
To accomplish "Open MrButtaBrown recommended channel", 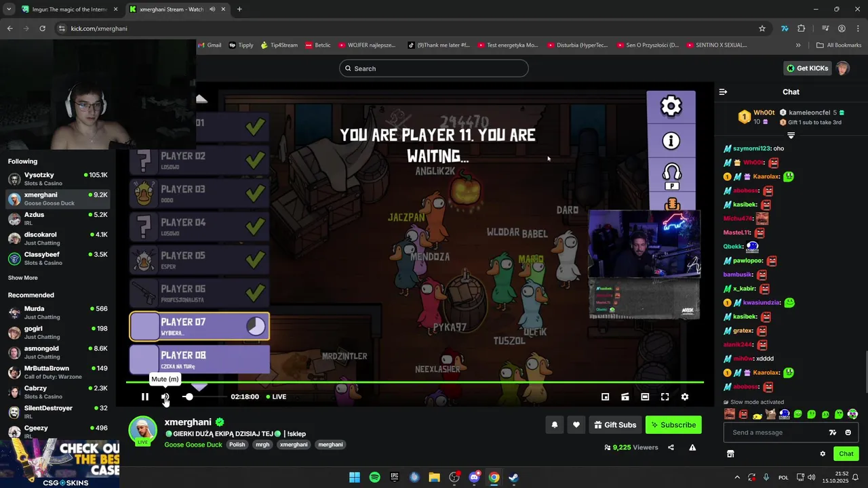I will [58, 372].
